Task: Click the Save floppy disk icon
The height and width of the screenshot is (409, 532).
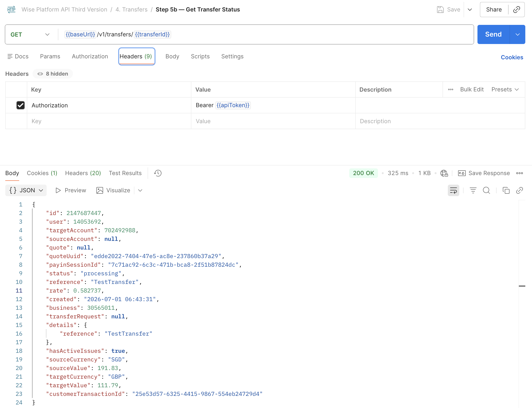Action: coord(440,10)
